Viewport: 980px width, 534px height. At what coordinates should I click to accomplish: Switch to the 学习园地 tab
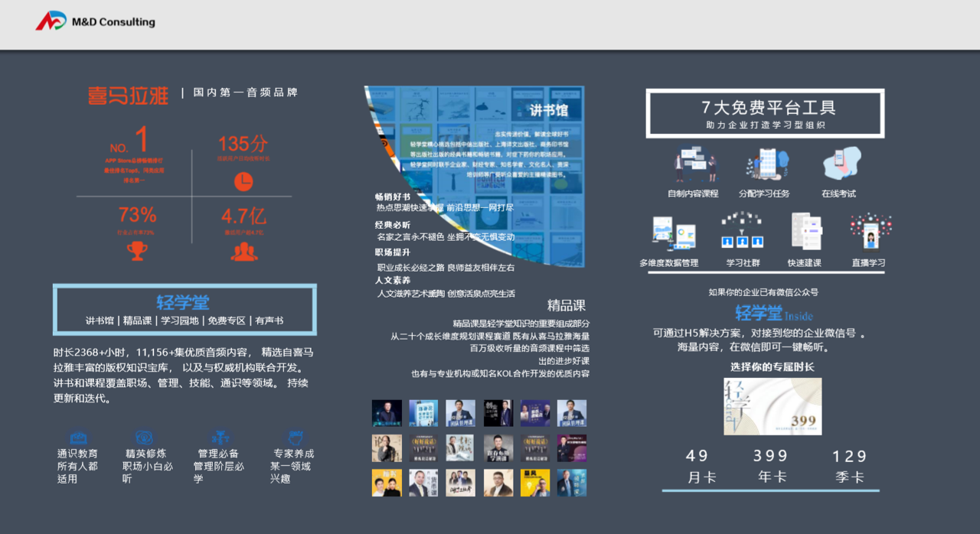(180, 321)
